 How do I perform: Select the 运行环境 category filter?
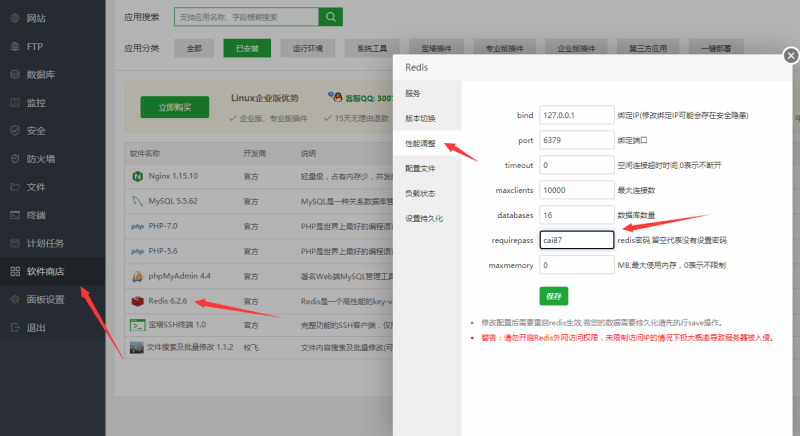coord(306,48)
